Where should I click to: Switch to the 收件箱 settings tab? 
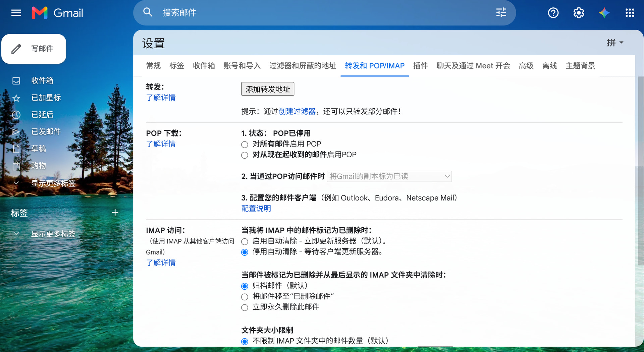pos(204,66)
